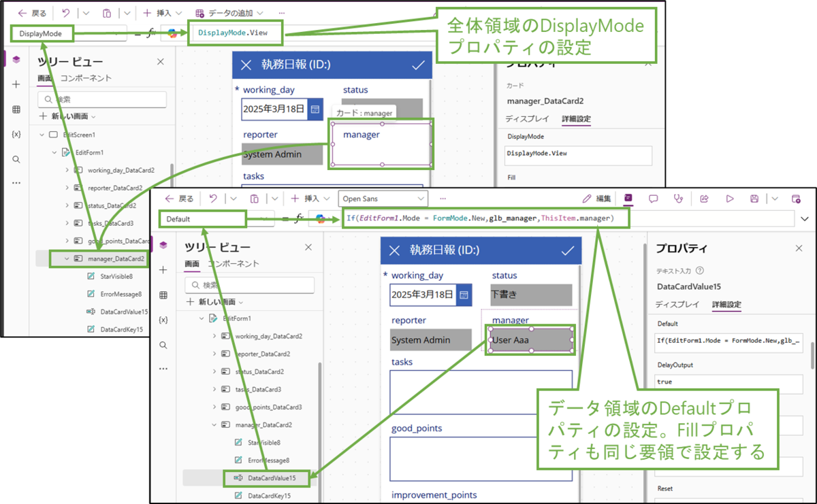The image size is (817, 504).
Task: Collapse manager_DataCard2 in lower tree view
Action: (x=214, y=425)
